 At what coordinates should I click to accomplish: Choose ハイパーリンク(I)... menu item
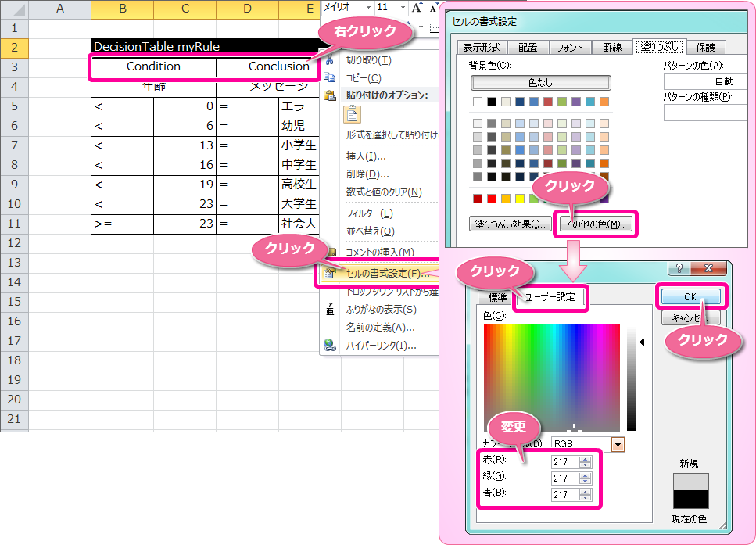pyautogui.click(x=381, y=346)
